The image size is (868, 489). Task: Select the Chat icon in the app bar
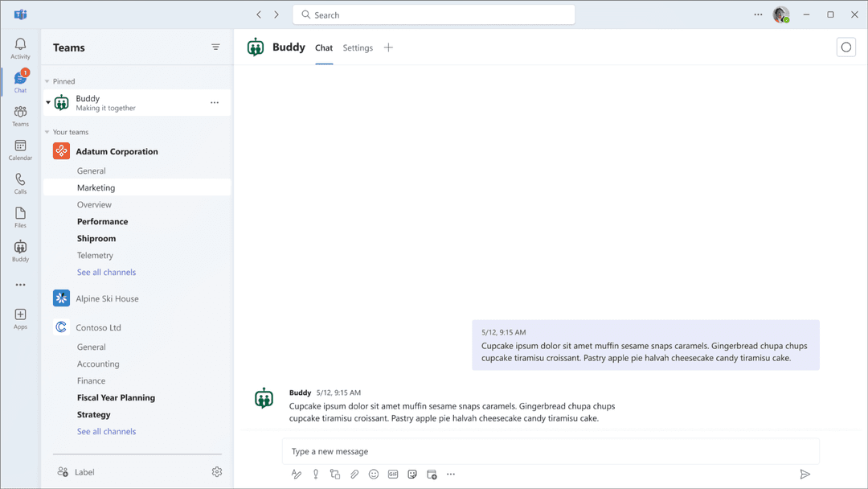coord(20,80)
